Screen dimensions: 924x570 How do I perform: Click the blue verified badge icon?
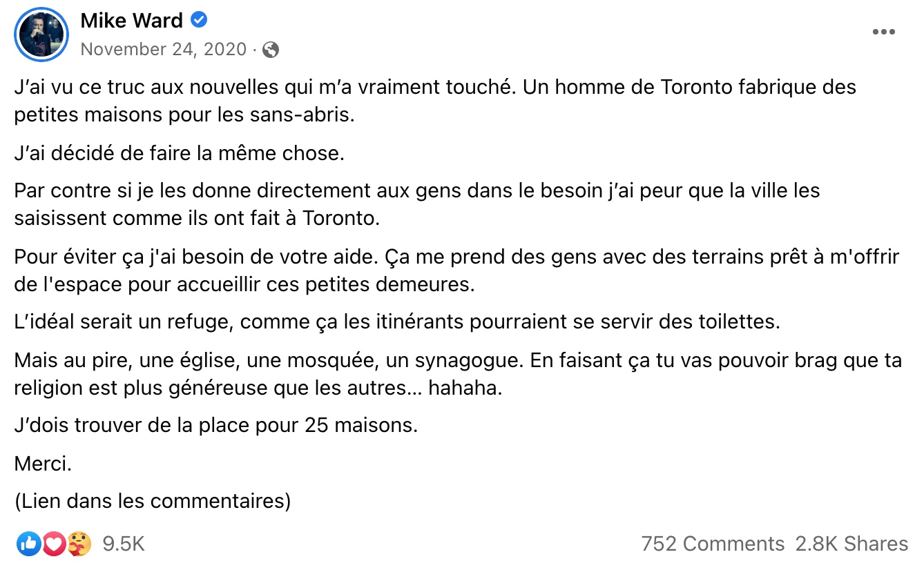coord(199,21)
